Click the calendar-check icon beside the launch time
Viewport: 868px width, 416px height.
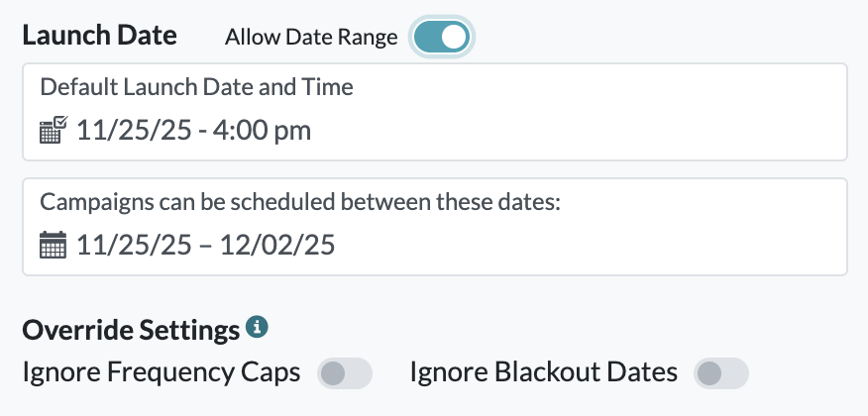(x=54, y=130)
